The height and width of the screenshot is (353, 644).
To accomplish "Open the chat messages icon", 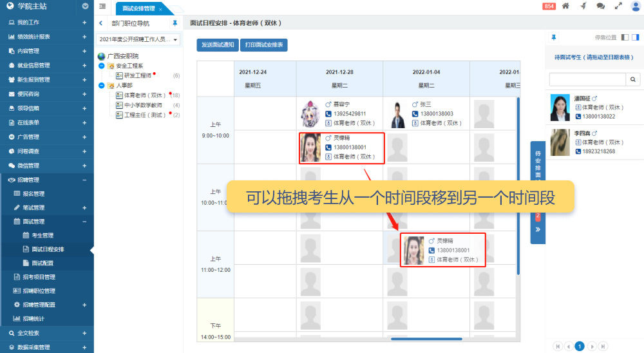I will 600,6.
